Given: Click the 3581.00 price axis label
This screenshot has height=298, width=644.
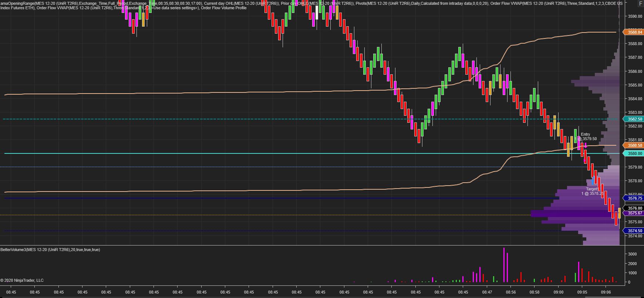Looking at the screenshot, I should coord(635,140).
